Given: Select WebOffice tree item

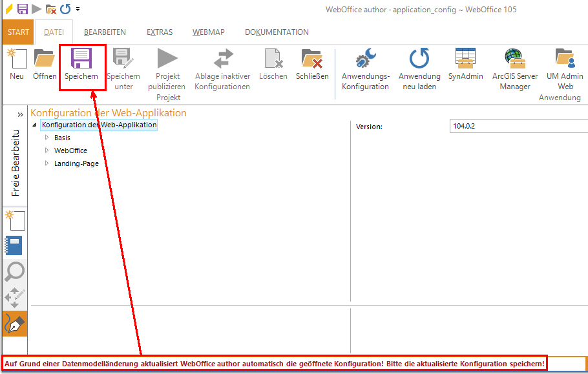Looking at the screenshot, I should point(70,151).
